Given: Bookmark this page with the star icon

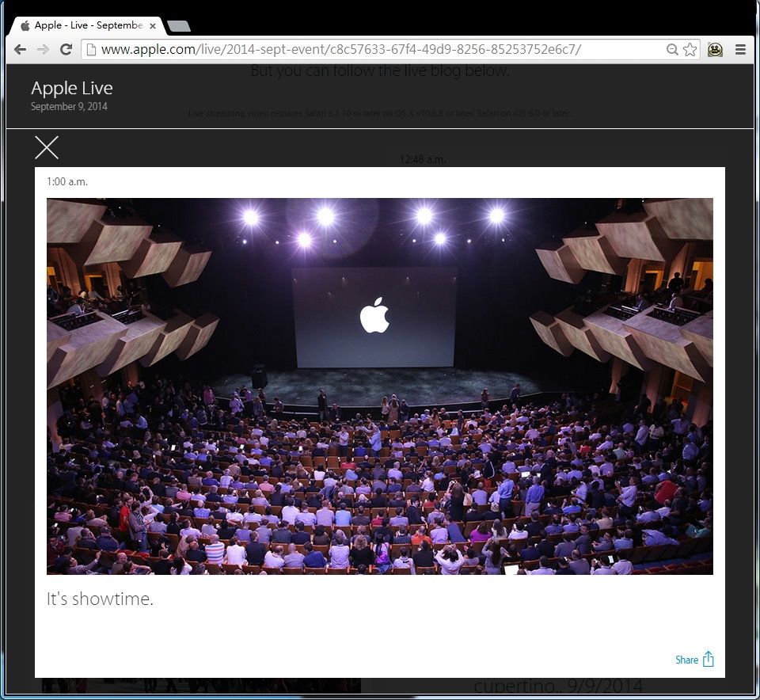Looking at the screenshot, I should (690, 49).
